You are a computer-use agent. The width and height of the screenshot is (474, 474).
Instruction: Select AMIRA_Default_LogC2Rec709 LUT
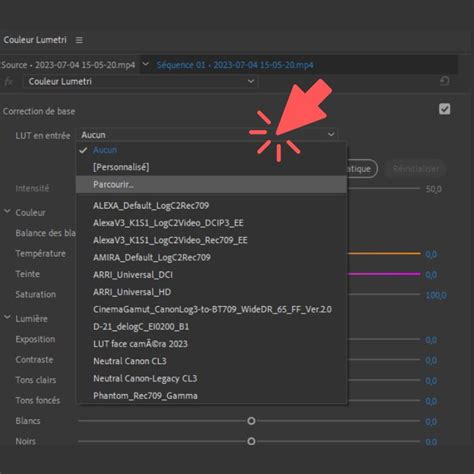coord(211,258)
